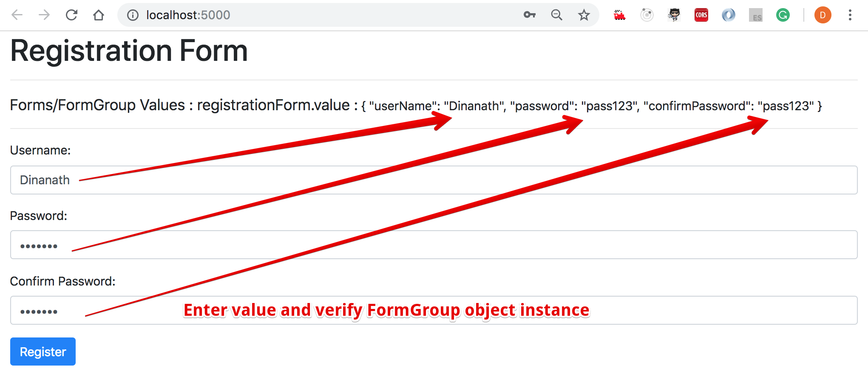Image resolution: width=868 pixels, height=383 pixels.
Task: Open the blue swirl extension icon
Action: [x=729, y=15]
